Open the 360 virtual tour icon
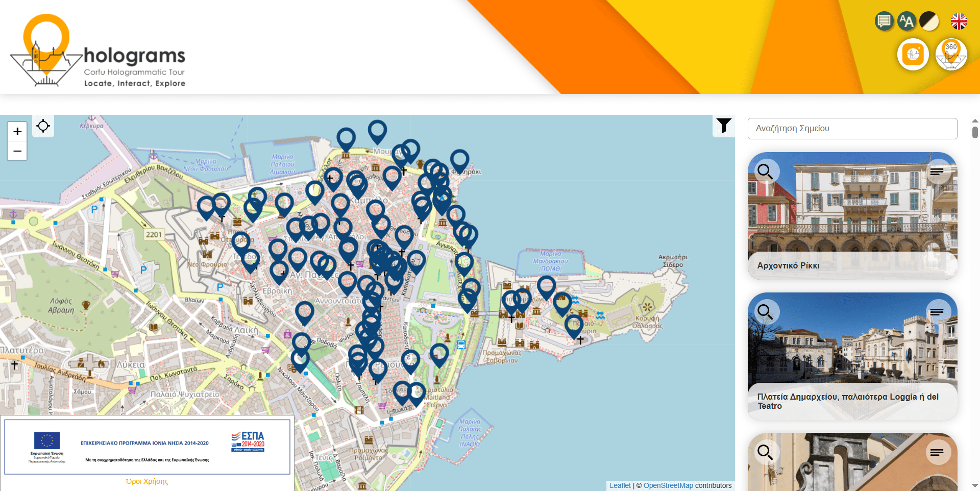This screenshot has width=980, height=491. pos(951,54)
